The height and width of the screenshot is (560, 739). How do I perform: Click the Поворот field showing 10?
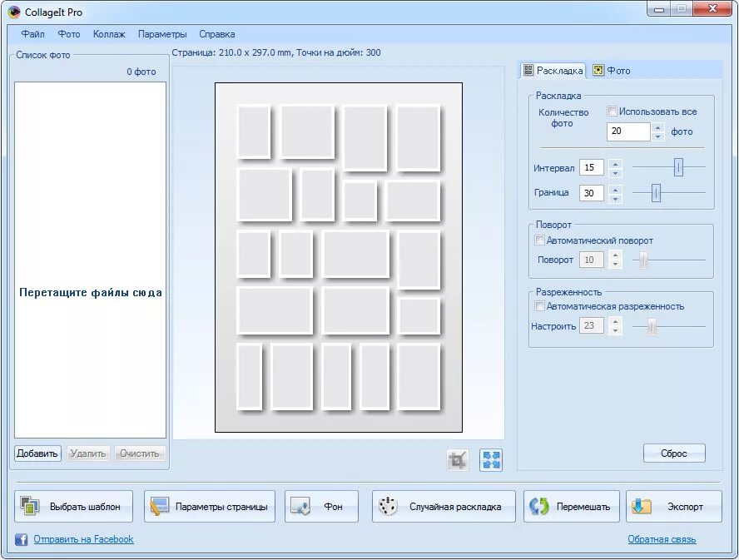[592, 260]
